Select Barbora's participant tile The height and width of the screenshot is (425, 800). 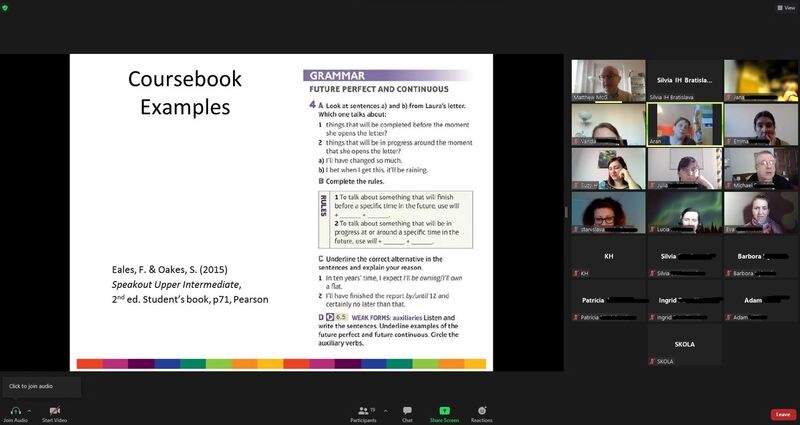click(x=761, y=257)
